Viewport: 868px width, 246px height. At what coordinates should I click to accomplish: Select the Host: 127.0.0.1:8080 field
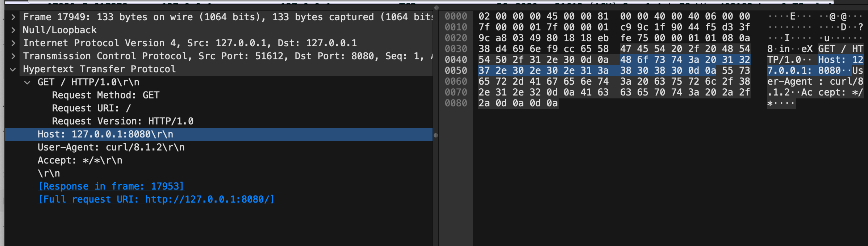pyautogui.click(x=105, y=134)
